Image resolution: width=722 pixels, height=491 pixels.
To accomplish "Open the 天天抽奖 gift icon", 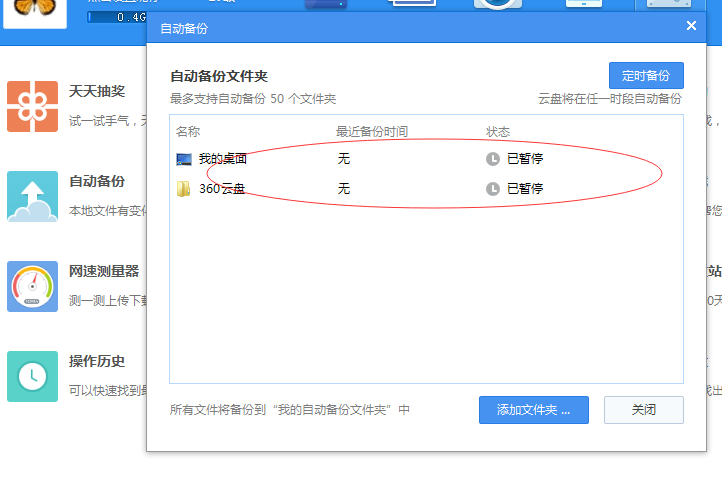I will 32,106.
